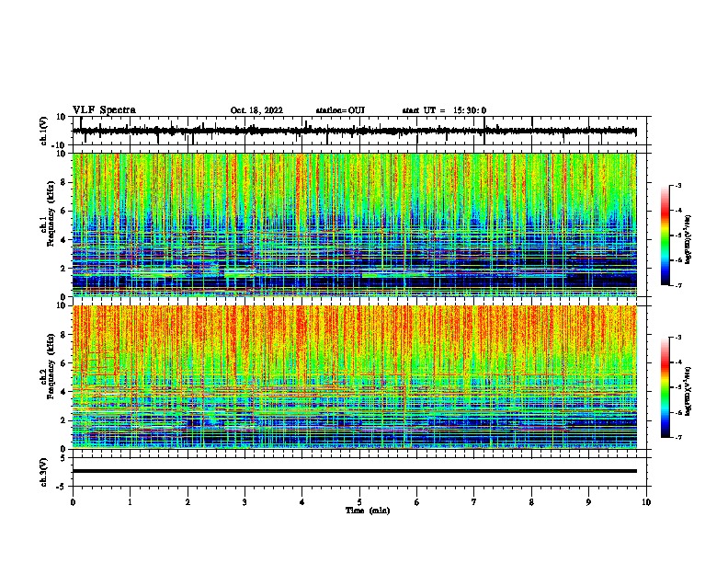Click the date 'Oct. 18, 2022'
This screenshot has height=563, width=728.
(256, 110)
